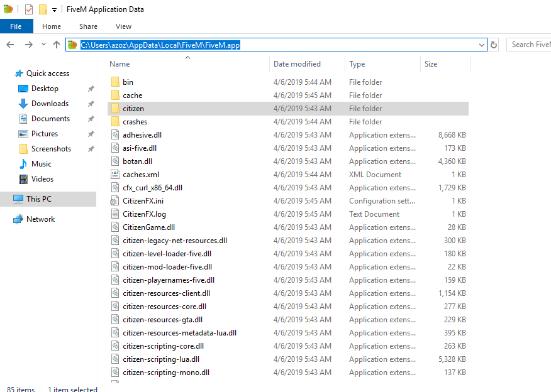
Task: Click the pin icon next to Desktop
Action: (91, 89)
